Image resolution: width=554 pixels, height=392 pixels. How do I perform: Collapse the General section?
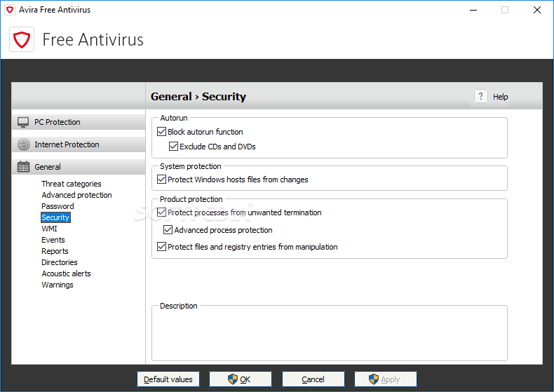click(79, 167)
